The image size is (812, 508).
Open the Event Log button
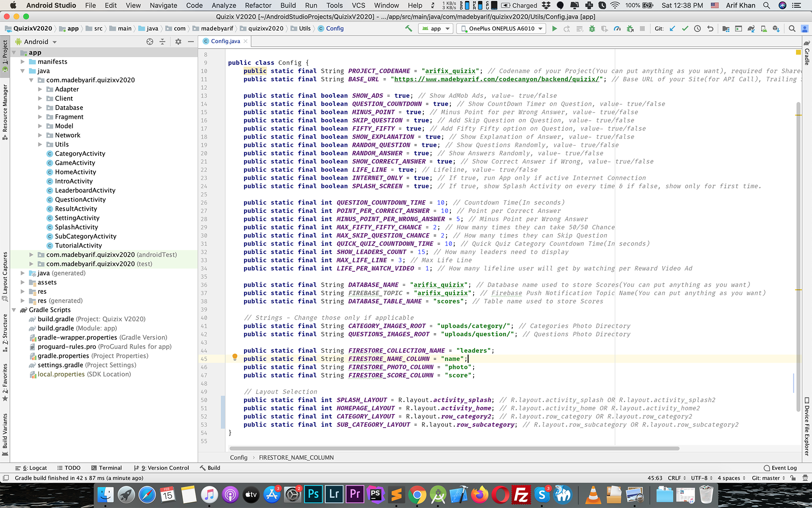[780, 468]
